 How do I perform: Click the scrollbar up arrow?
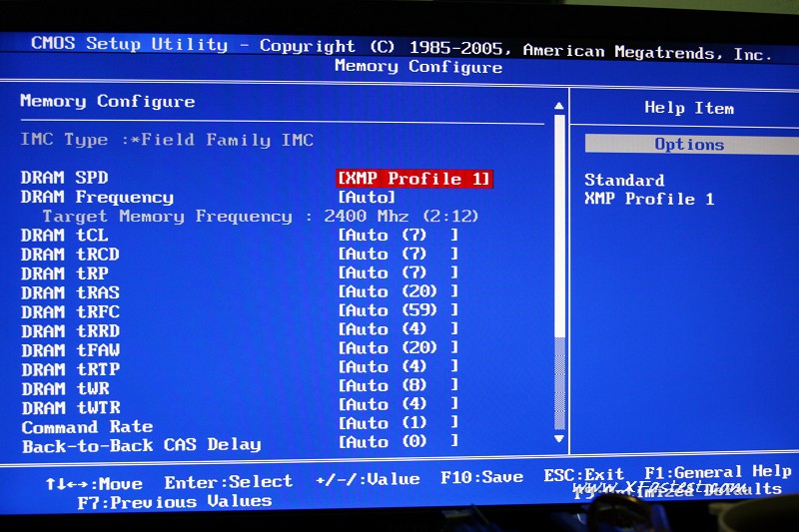559,105
